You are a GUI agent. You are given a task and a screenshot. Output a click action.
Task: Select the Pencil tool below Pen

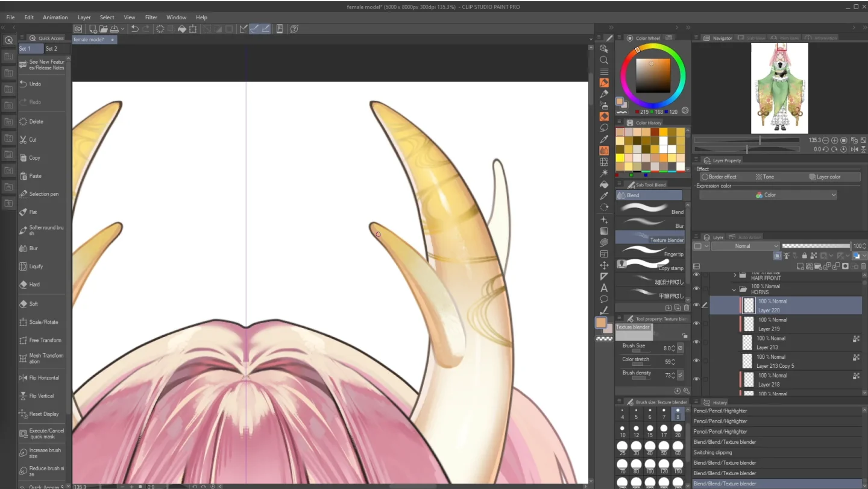[x=604, y=94]
